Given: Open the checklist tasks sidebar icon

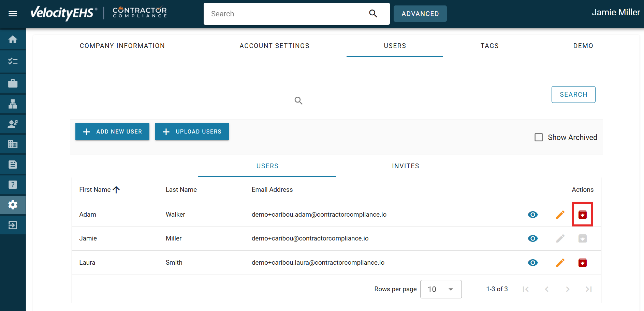Looking at the screenshot, I should click(13, 61).
